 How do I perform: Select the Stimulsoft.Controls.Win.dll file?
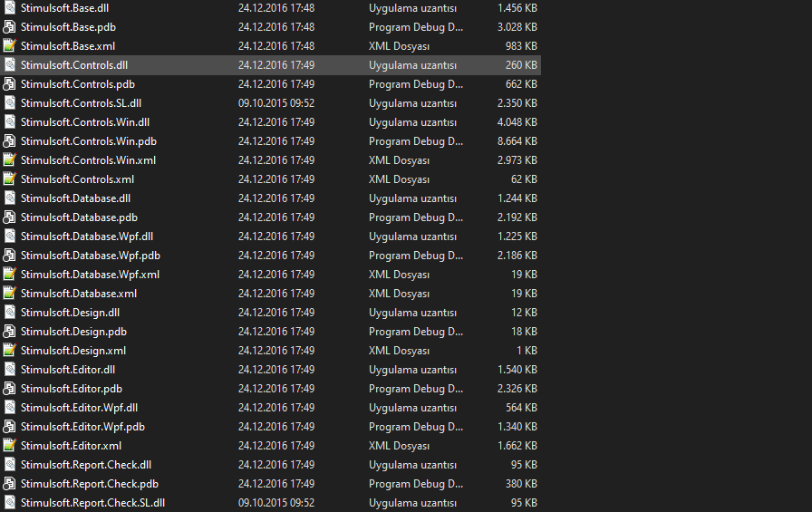pyautogui.click(x=85, y=122)
